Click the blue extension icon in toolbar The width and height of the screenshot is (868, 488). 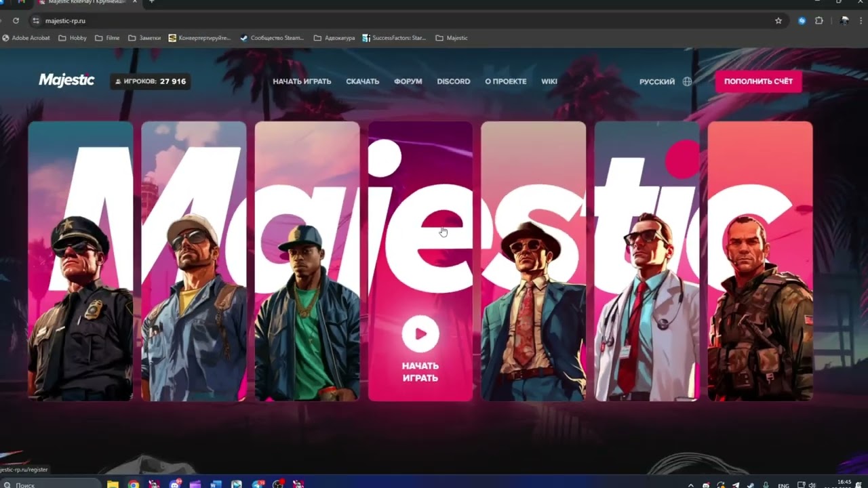(x=802, y=21)
